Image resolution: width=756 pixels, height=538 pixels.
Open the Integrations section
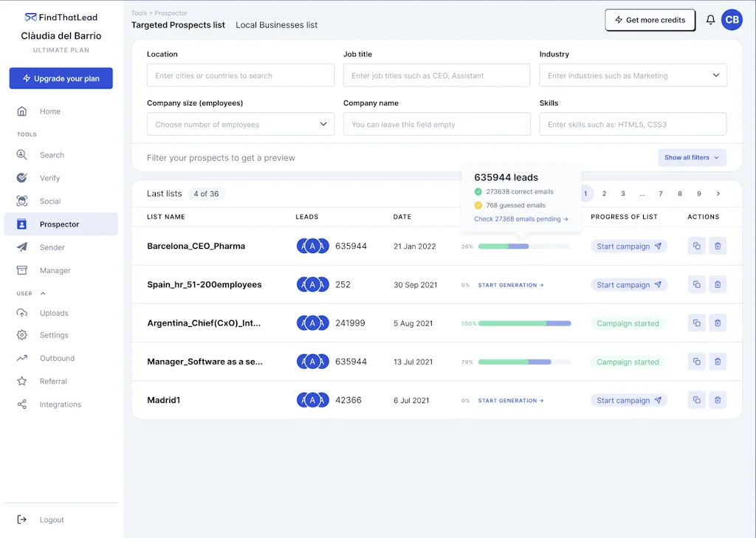pyautogui.click(x=60, y=404)
